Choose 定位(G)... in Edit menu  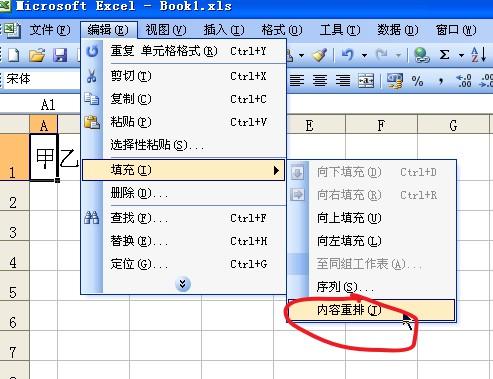click(183, 264)
